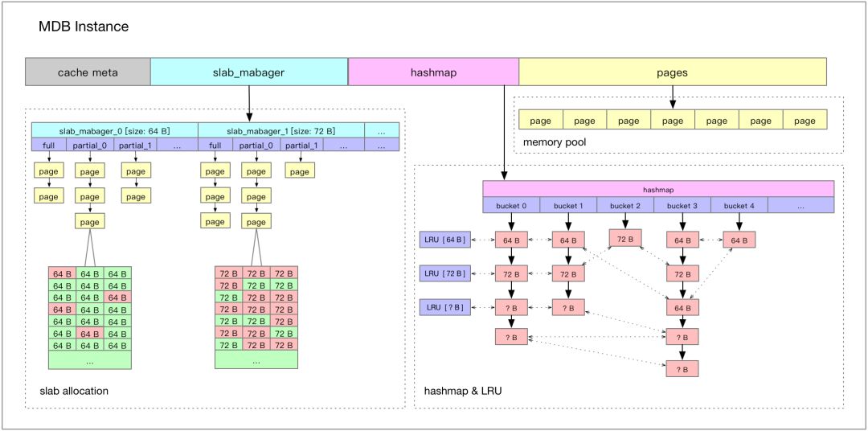The width and height of the screenshot is (868, 431).
Task: Click bucket 3 cell
Action: (682, 205)
